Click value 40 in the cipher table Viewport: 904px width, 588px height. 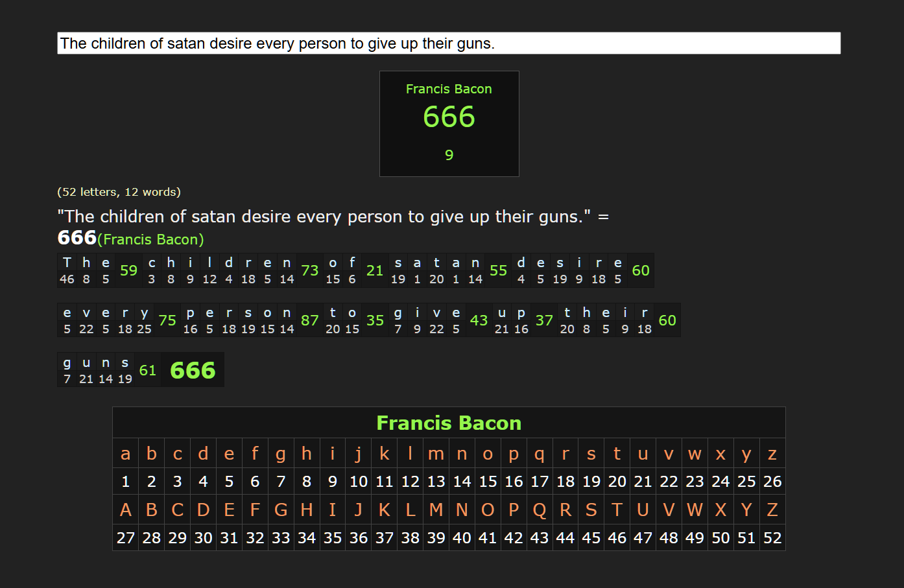click(x=462, y=538)
